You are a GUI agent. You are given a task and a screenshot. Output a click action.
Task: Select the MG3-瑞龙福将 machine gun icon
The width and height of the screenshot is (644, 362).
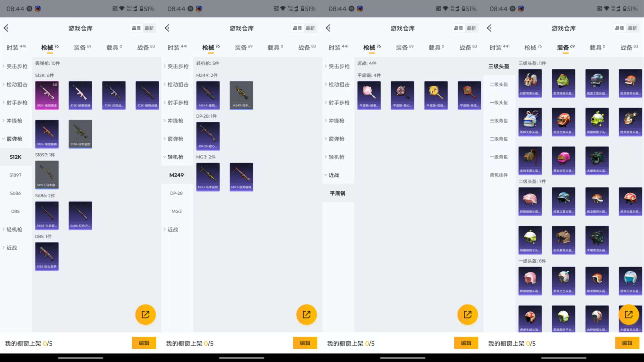[x=241, y=177]
